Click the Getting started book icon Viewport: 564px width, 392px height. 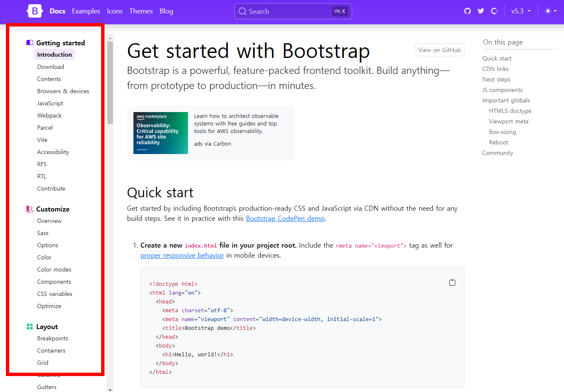30,43
